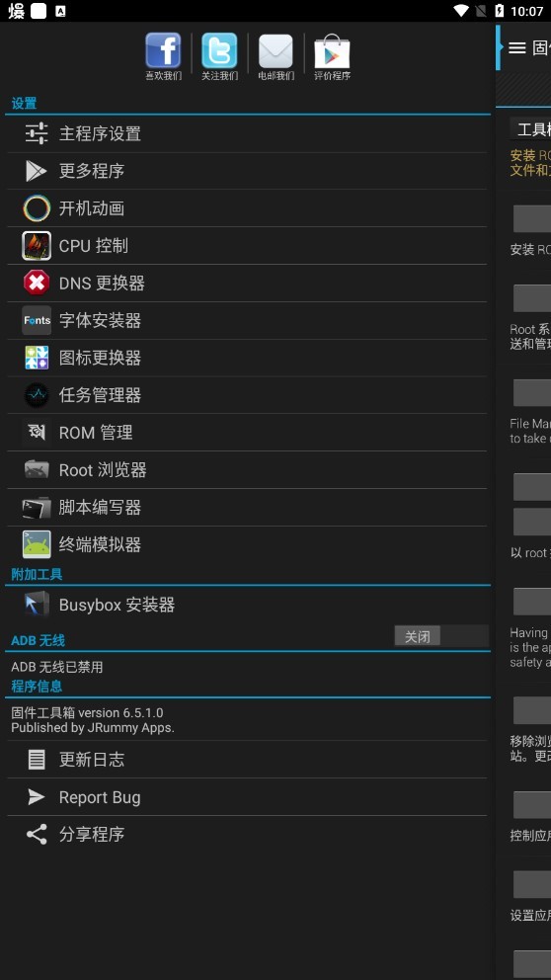Launch Busybox 安装器
Viewport: 551px width, 980px height.
coord(247,605)
